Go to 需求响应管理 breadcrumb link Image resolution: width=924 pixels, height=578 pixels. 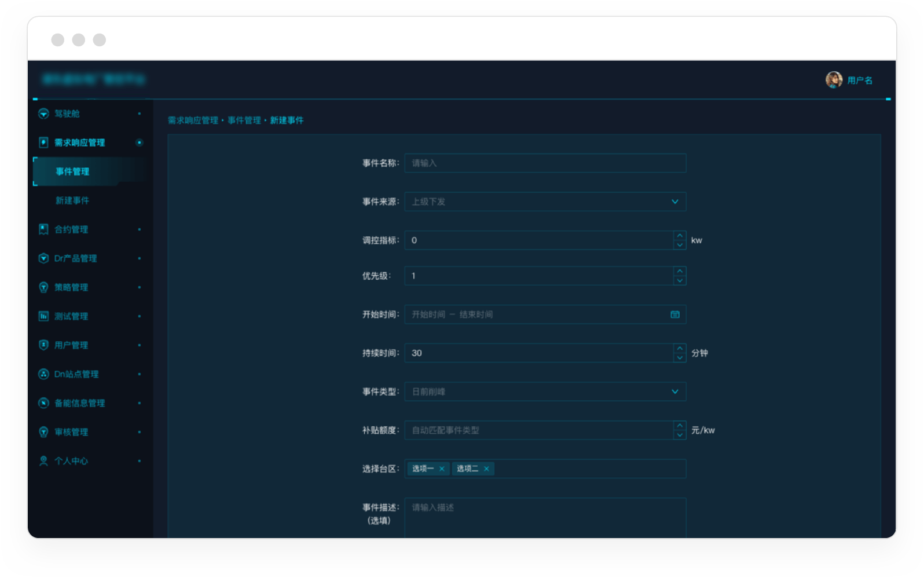pos(193,120)
